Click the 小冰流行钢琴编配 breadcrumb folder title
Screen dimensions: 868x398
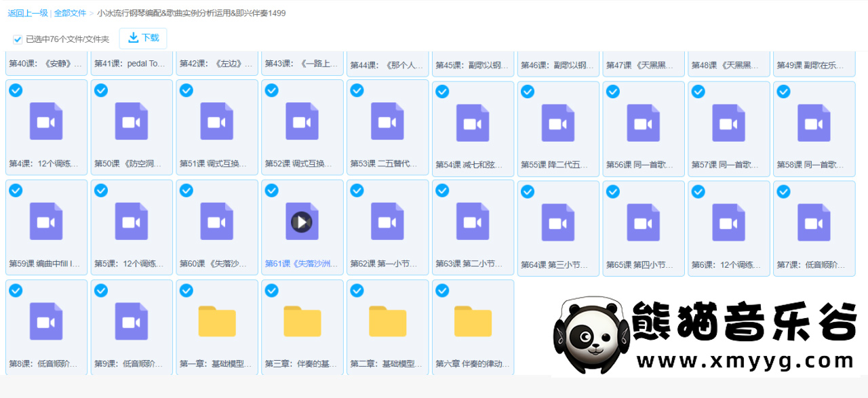pos(191,13)
